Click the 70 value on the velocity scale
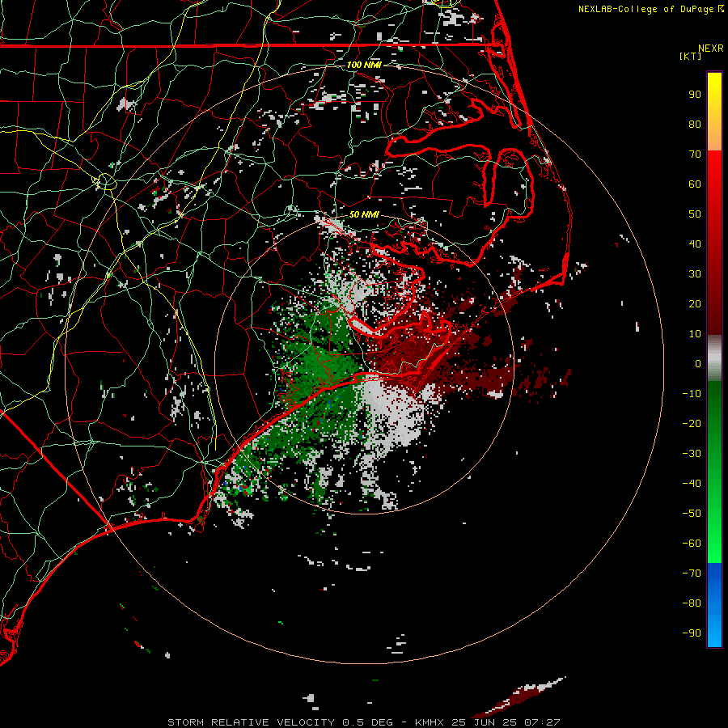Image resolution: width=728 pixels, height=728 pixels. [x=695, y=154]
